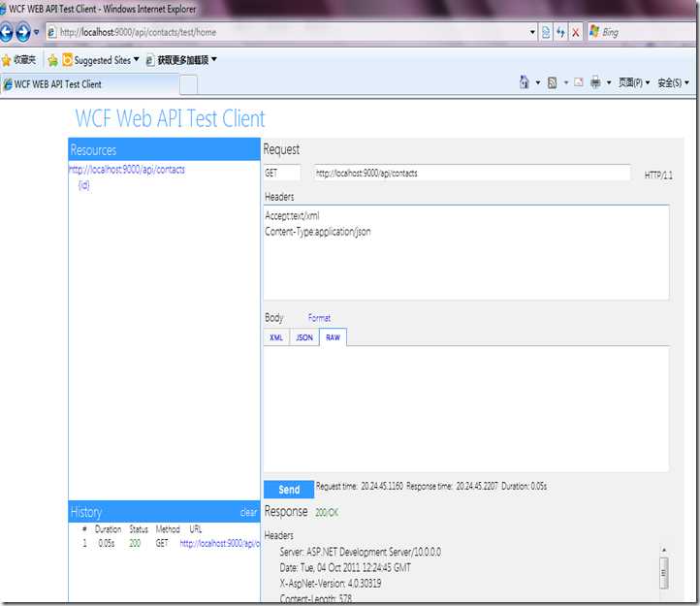This screenshot has width=700, height=606.
Task: Click the Read Mail icon
Action: coord(579,82)
